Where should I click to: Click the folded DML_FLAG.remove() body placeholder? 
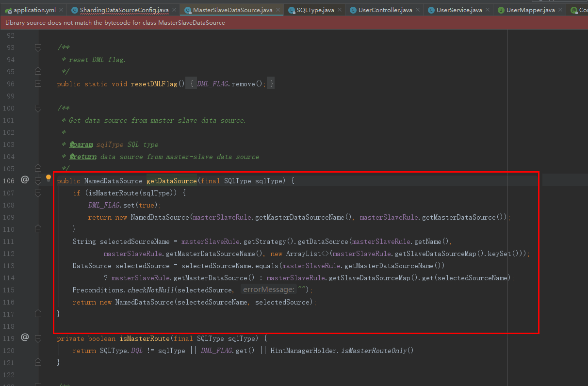coord(231,84)
